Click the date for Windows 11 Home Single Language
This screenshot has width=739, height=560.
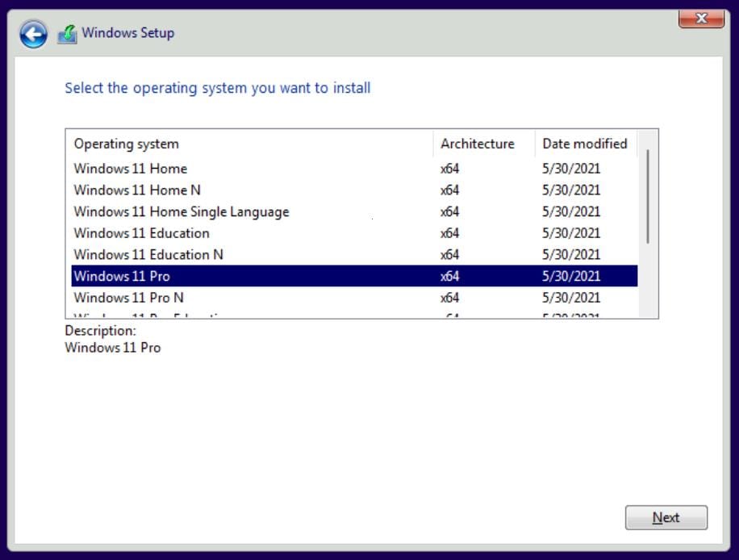click(571, 212)
